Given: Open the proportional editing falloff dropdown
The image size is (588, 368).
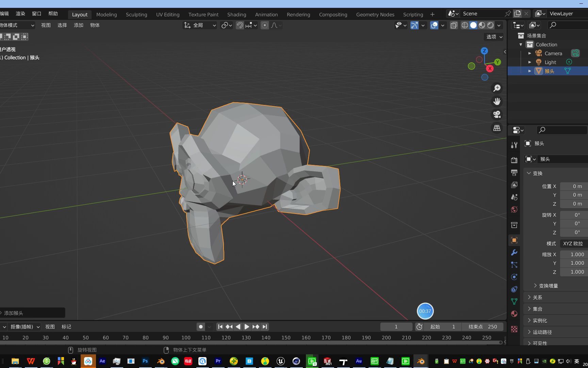Looking at the screenshot, I should 274,25.
